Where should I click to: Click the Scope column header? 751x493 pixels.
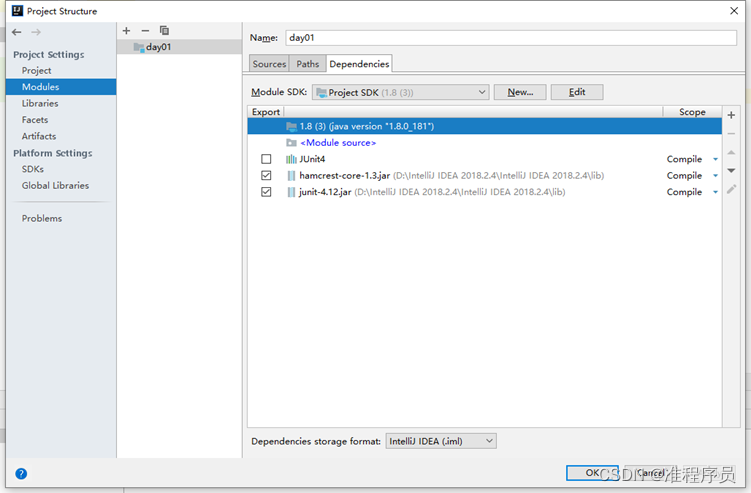(x=692, y=112)
